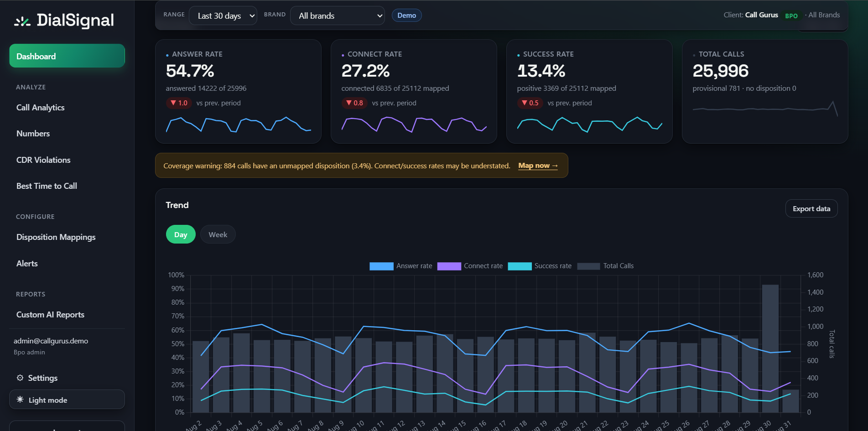The image size is (868, 431).
Task: Click the Total Calls sparkline chart
Action: (x=765, y=109)
